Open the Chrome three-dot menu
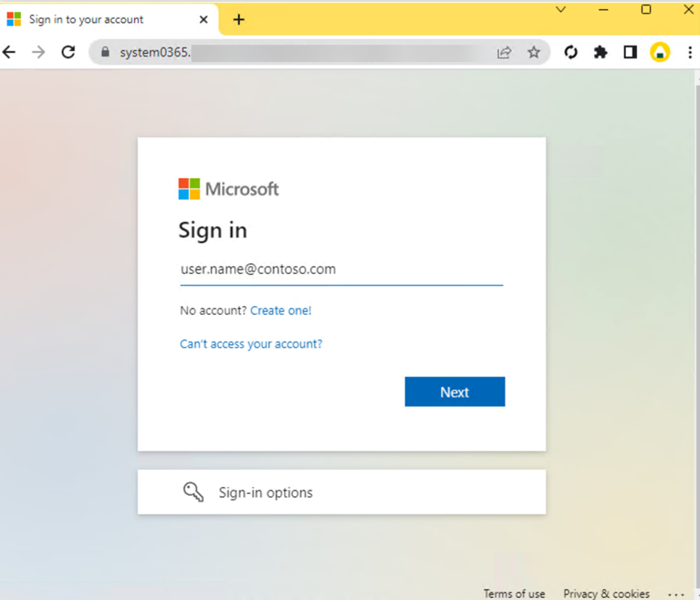Viewport: 700px width, 600px height. (690, 52)
